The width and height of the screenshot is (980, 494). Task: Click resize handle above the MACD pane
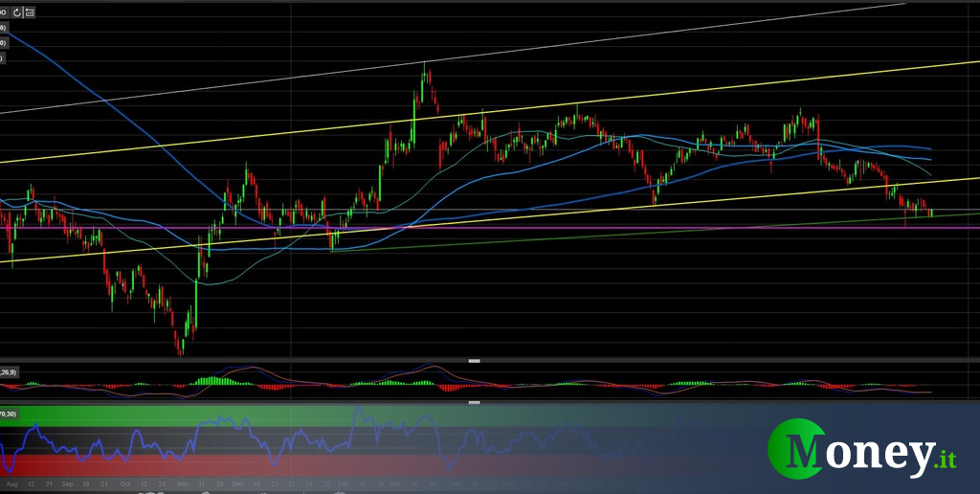click(x=474, y=361)
